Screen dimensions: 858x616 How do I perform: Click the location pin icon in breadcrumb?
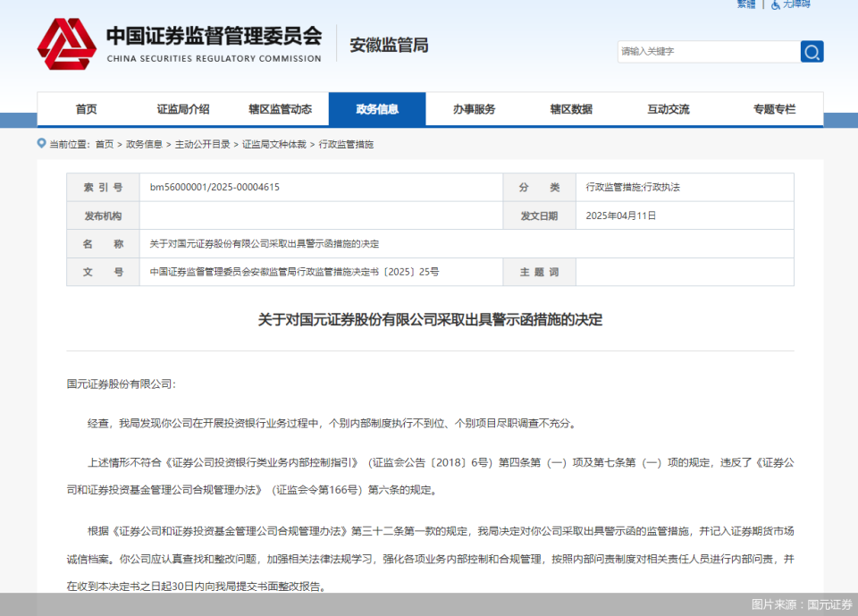(42, 143)
